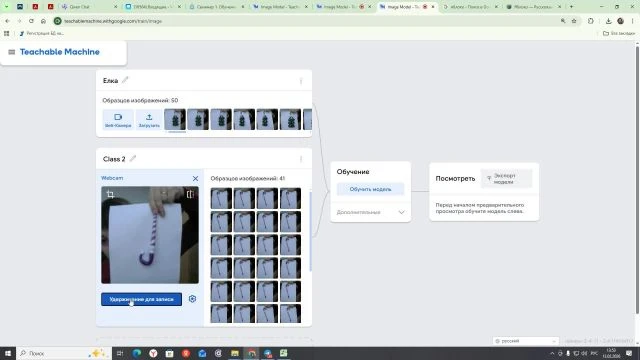The image size is (640, 360).
Task: Open the 'Все закладки' bookmarks folder
Action: point(619,33)
